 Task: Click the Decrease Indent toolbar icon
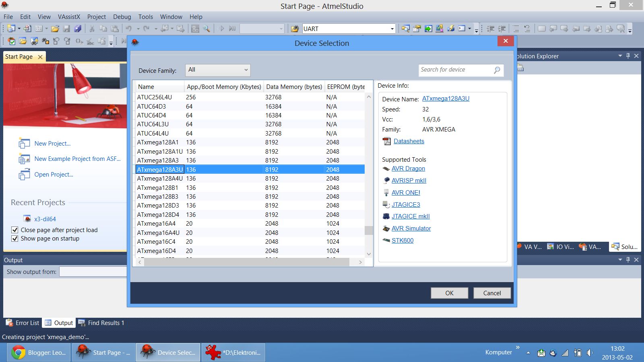tap(491, 29)
